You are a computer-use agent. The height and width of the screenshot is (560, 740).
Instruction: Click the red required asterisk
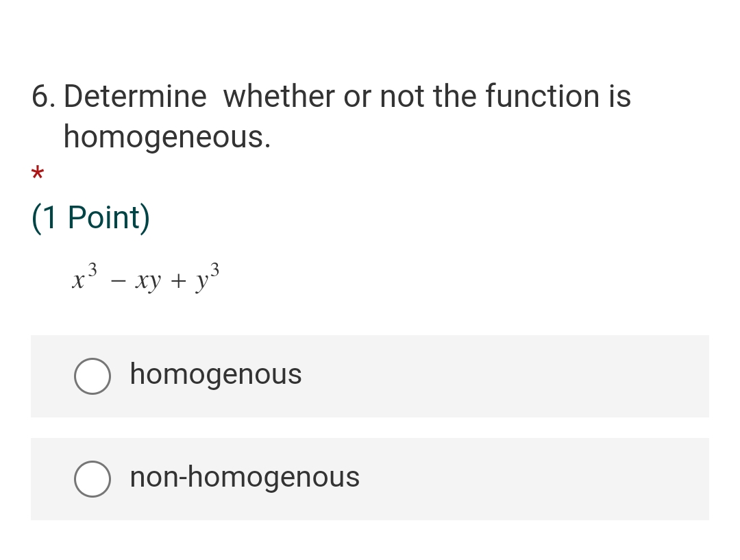click(37, 173)
